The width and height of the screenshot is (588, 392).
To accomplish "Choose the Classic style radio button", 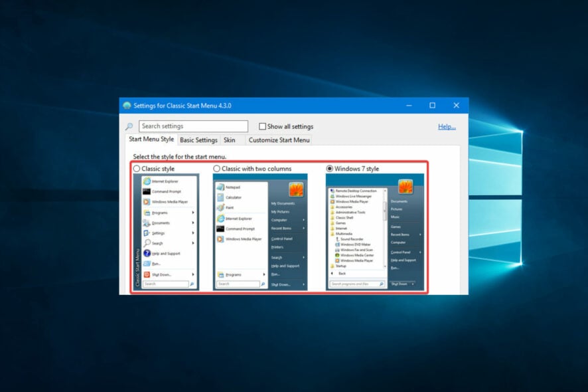I will [x=137, y=169].
